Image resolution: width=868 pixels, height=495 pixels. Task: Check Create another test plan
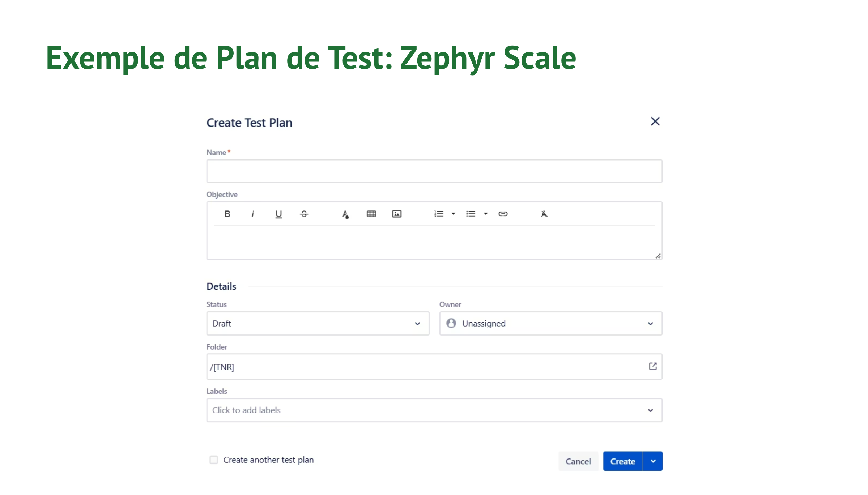tap(214, 460)
